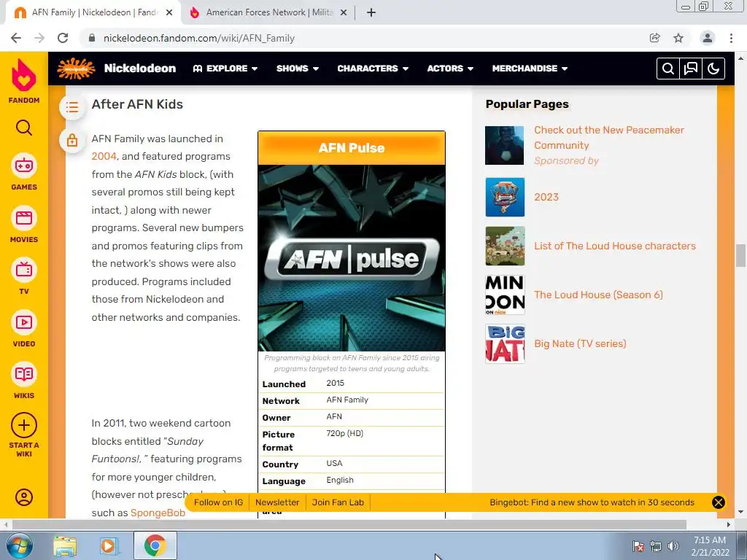The image size is (747, 560).
Task: Open Check out the New Peacemaker Community
Action: point(609,138)
